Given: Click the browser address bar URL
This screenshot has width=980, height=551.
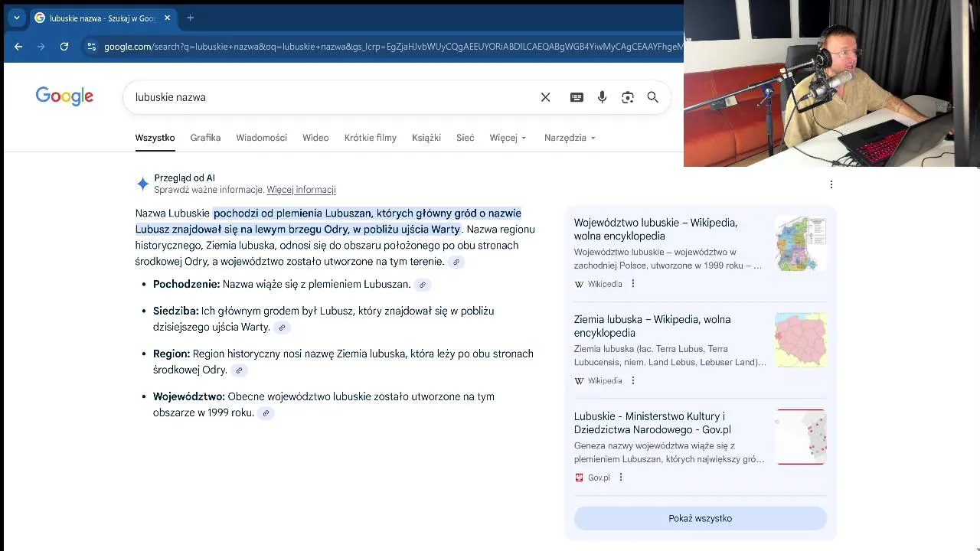Looking at the screenshot, I should (393, 47).
